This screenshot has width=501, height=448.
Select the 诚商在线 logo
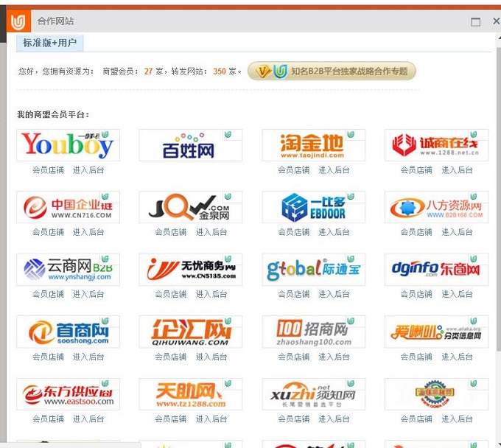[x=436, y=145]
